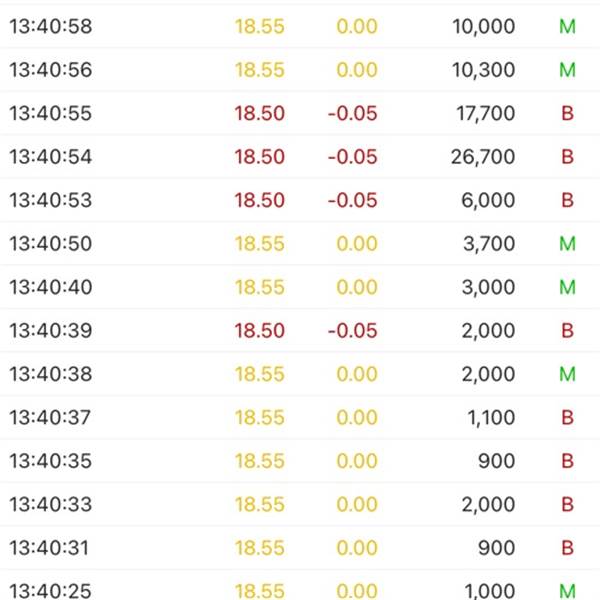Screen dimensions: 600x600
Task: Tap the green M marker at 13:40:40
Action: click(x=567, y=287)
